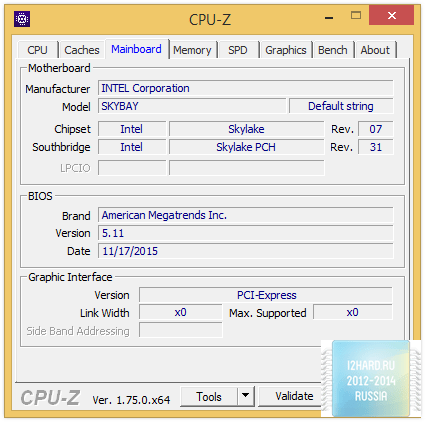
Task: Open the Caches tab
Action: pyautogui.click(x=82, y=50)
